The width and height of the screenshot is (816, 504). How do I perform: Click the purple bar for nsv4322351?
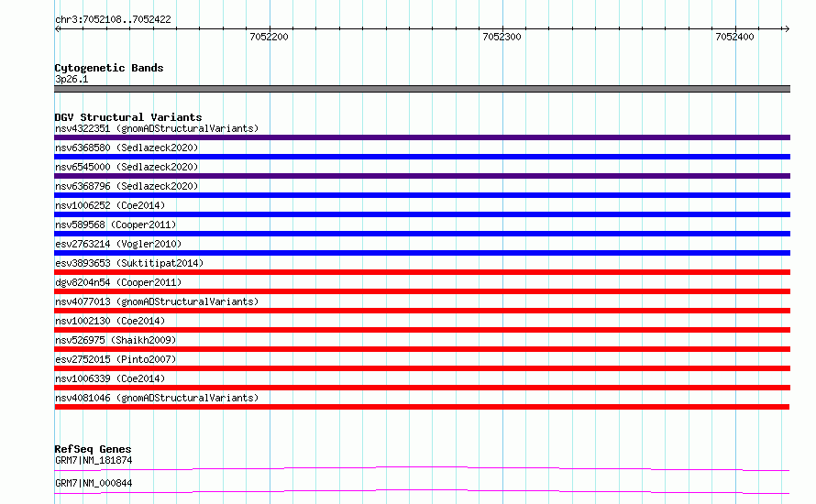point(422,137)
